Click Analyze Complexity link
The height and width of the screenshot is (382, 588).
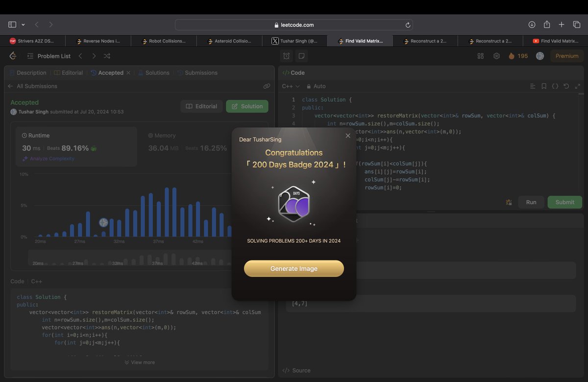click(49, 159)
